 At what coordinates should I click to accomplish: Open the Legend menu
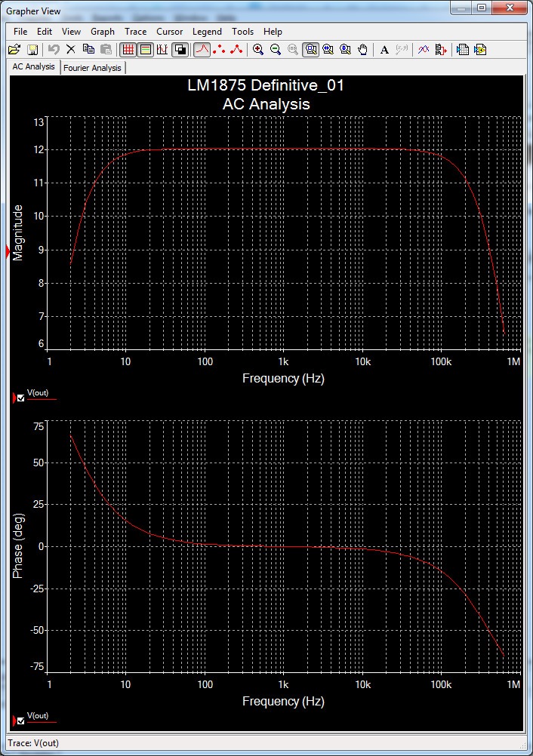pyautogui.click(x=207, y=32)
